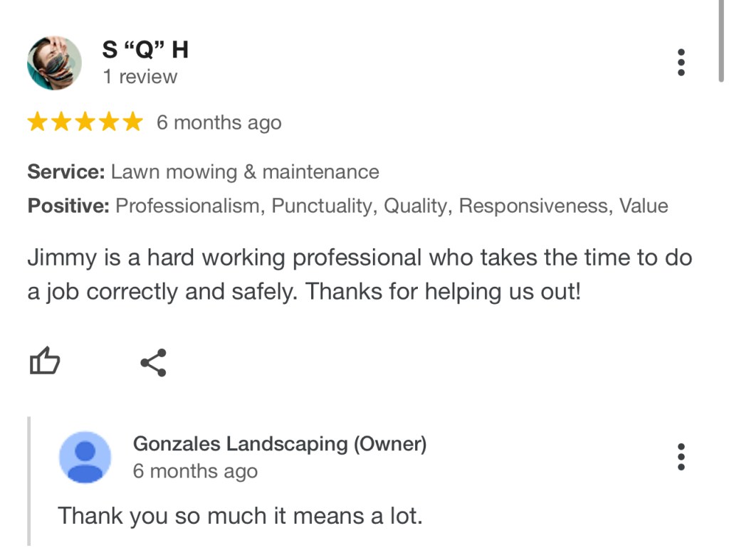This screenshot has width=729, height=560.
Task: Like the review with thumbs-up icon
Action: coord(44,362)
